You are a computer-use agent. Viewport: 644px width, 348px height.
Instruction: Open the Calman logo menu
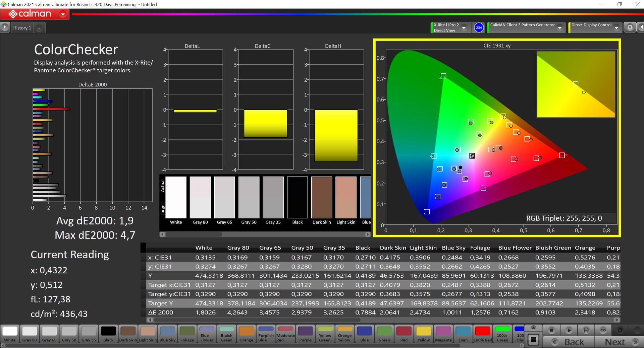pyautogui.click(x=35, y=14)
